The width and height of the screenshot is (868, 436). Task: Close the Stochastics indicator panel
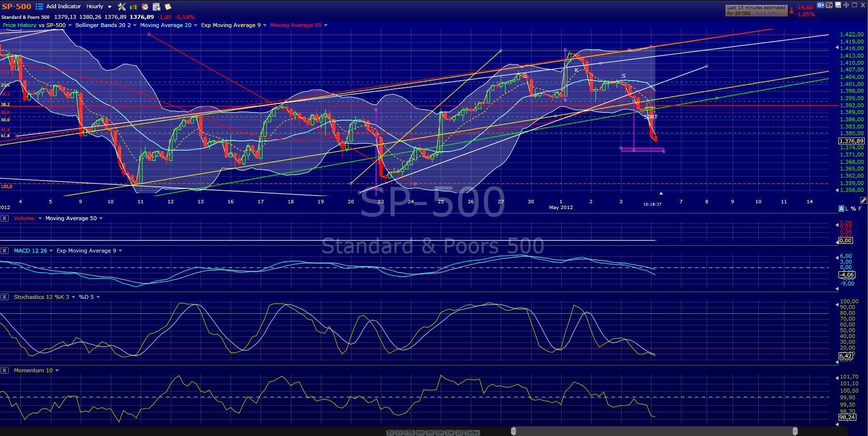click(4, 297)
